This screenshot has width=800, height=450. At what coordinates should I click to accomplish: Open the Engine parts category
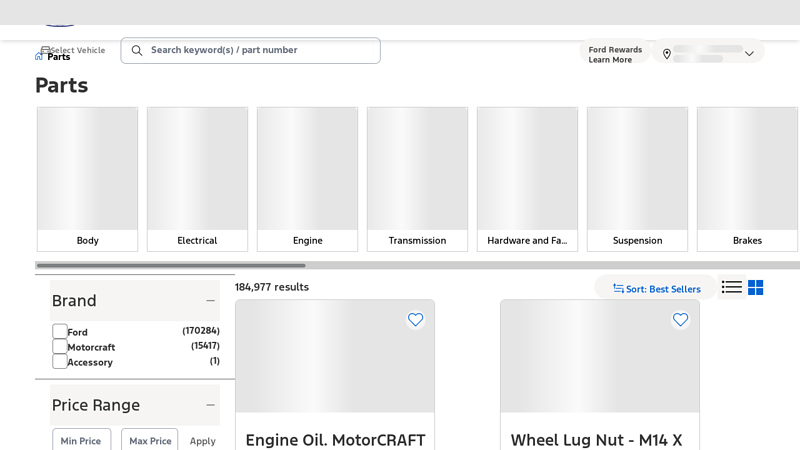pos(308,179)
